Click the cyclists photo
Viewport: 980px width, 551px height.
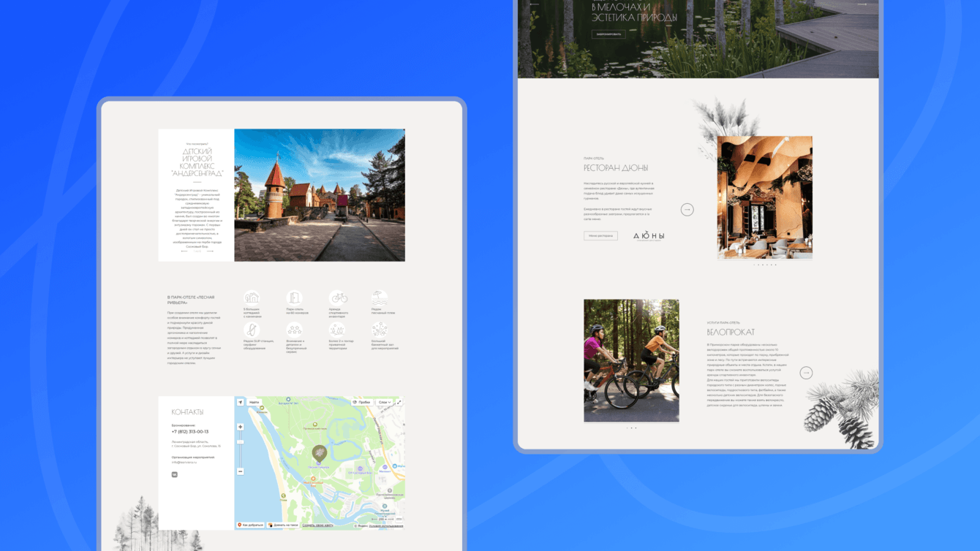[631, 360]
